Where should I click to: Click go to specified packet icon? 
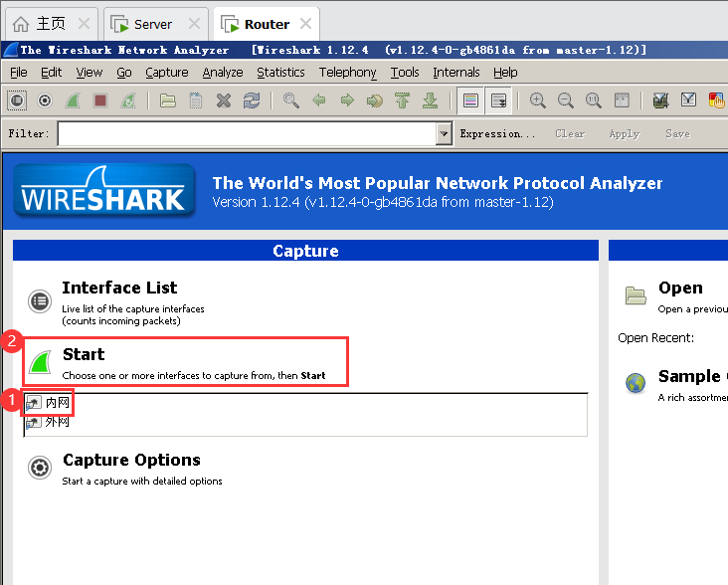point(375,100)
